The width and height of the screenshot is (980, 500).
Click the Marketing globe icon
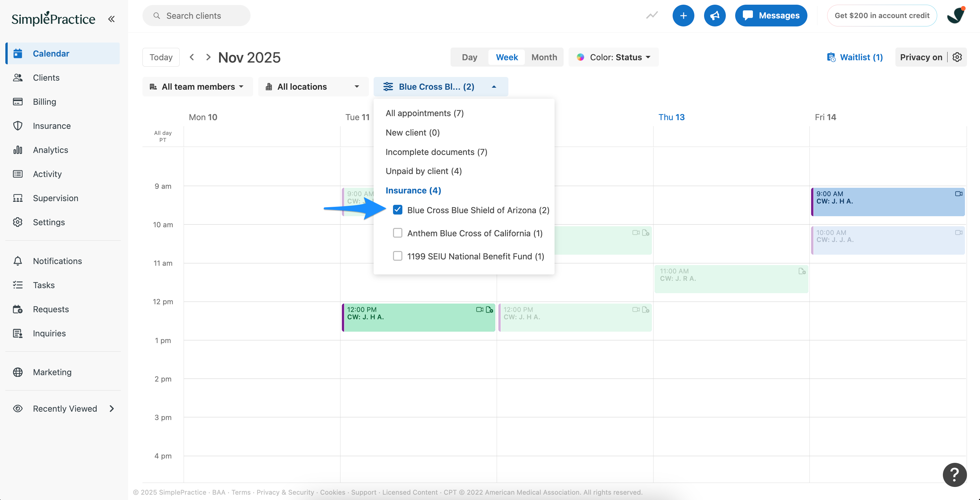pos(17,372)
